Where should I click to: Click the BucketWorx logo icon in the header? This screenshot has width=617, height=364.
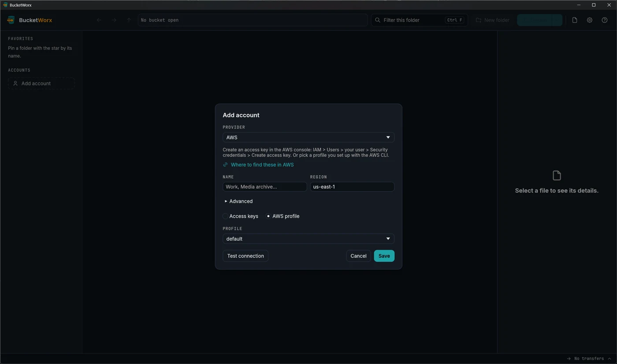point(11,20)
